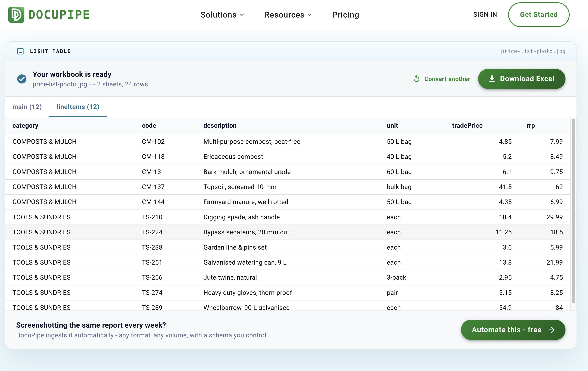Click the unit column header
Screen dimensions: 588x371
[x=392, y=126]
